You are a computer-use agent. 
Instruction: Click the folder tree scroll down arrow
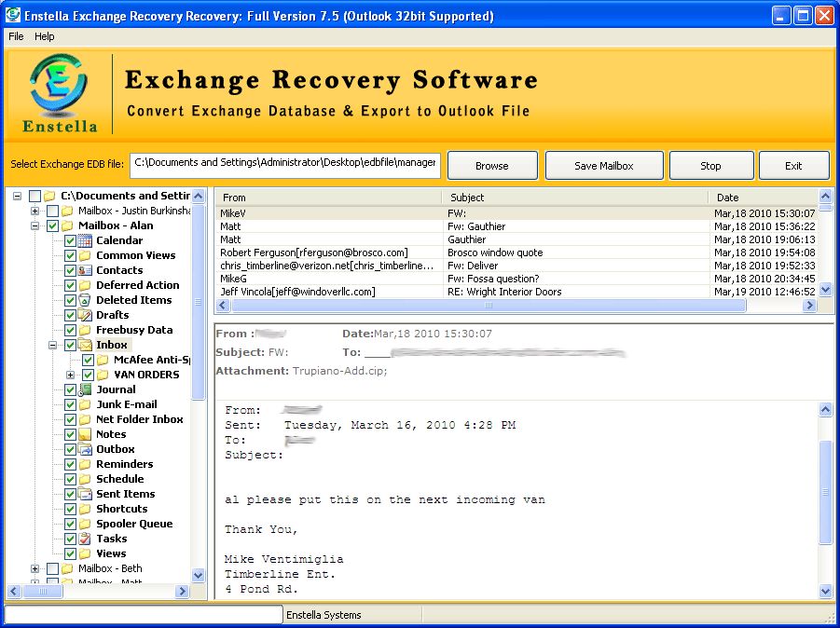pos(199,576)
